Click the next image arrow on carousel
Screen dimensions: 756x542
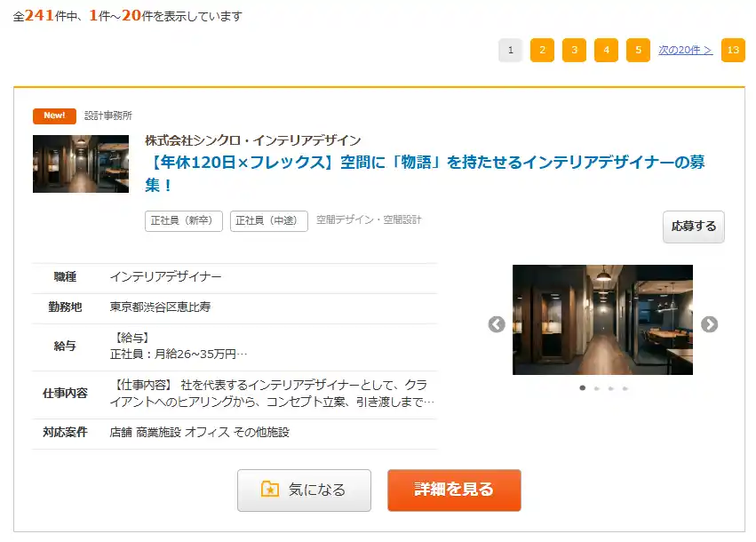click(x=709, y=324)
